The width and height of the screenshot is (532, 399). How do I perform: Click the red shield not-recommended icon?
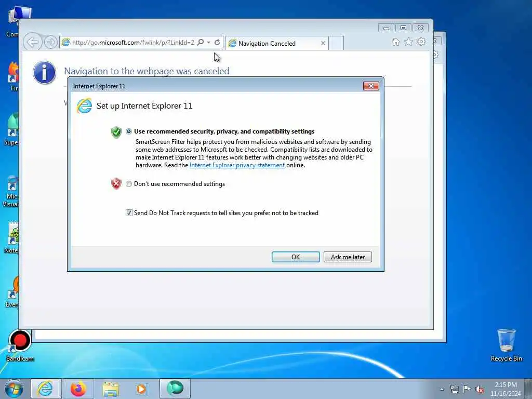116,183
